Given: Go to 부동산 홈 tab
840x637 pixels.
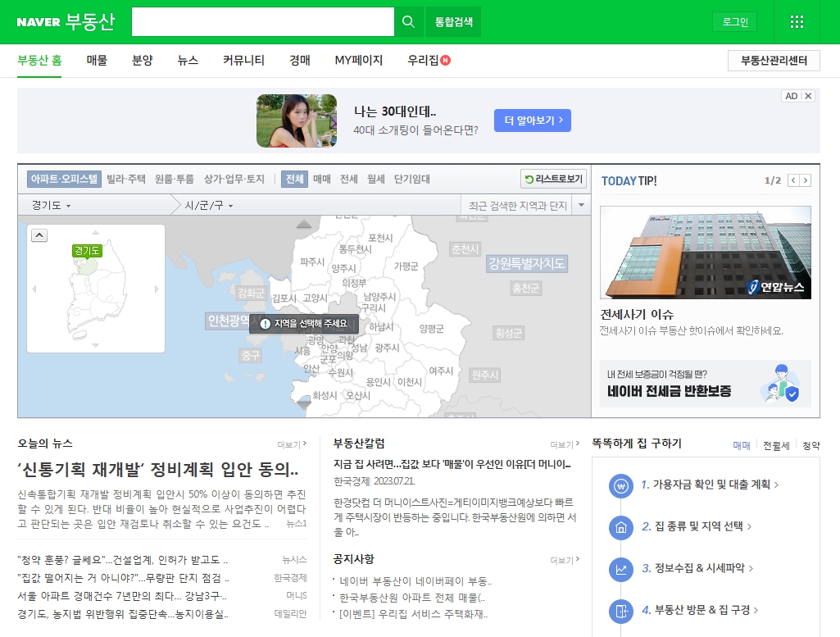Looking at the screenshot, I should 39,61.
